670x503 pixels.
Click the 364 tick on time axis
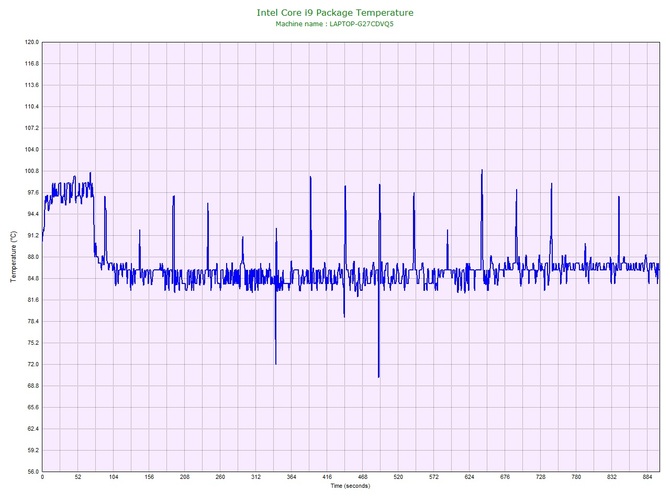(291, 477)
